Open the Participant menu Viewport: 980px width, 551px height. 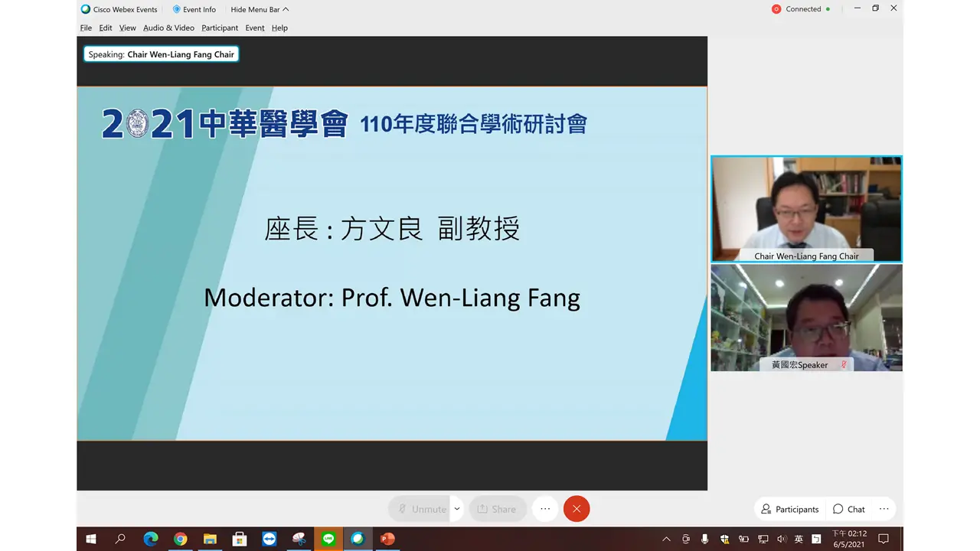coord(220,28)
